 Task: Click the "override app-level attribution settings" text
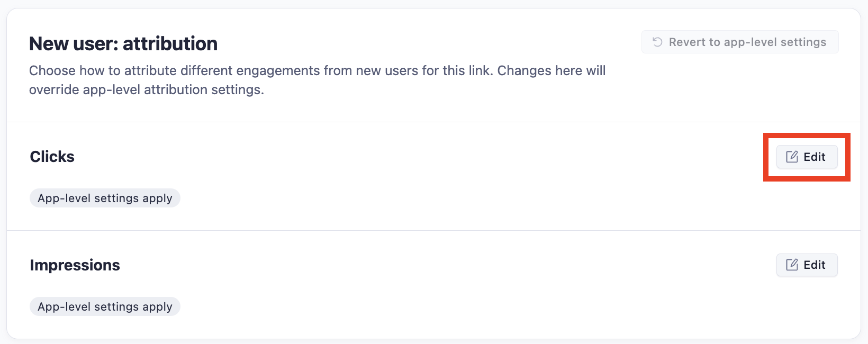146,89
